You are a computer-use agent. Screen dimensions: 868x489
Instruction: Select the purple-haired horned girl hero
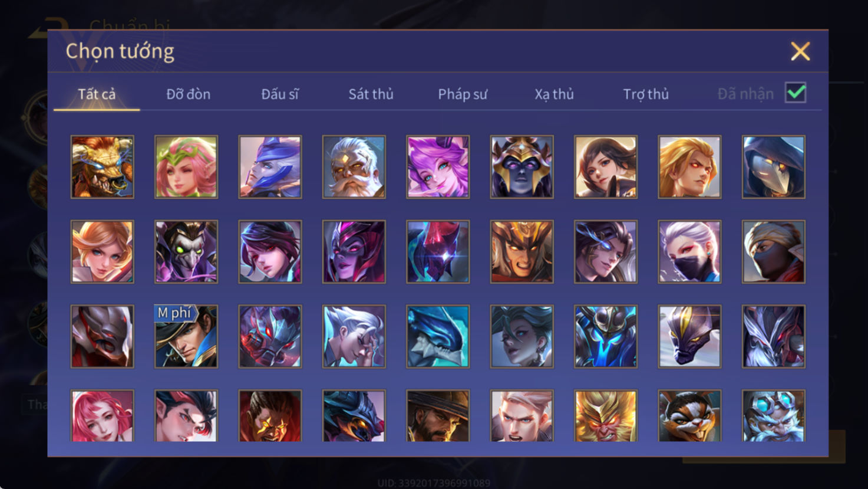tap(438, 167)
